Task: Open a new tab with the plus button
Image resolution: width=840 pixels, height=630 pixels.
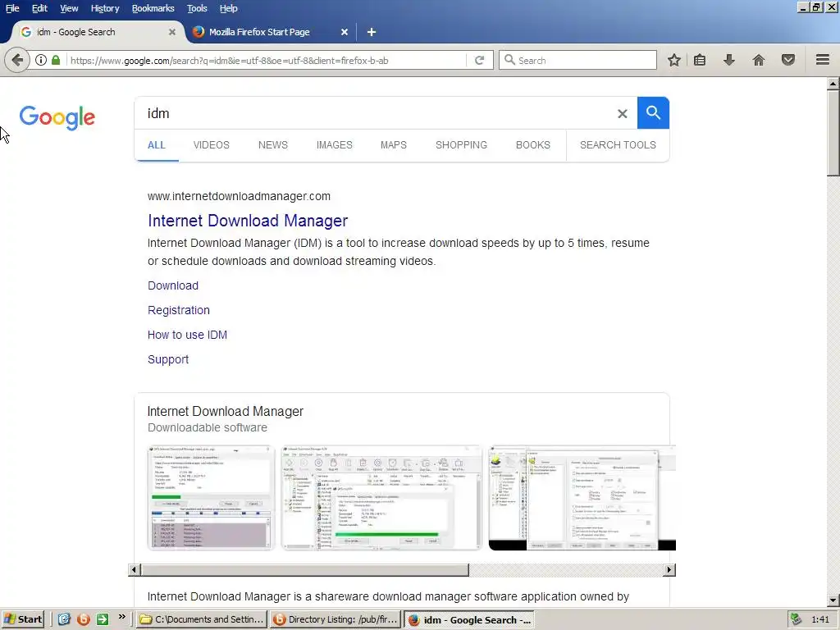Action: tap(372, 32)
